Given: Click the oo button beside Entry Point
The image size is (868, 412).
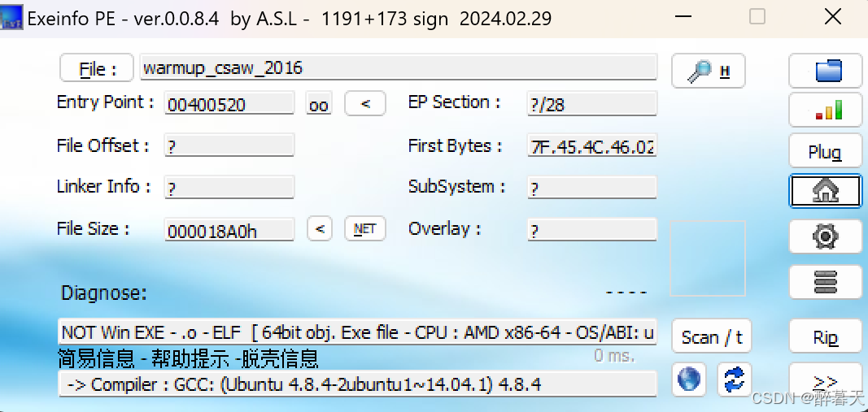Looking at the screenshot, I should (318, 105).
